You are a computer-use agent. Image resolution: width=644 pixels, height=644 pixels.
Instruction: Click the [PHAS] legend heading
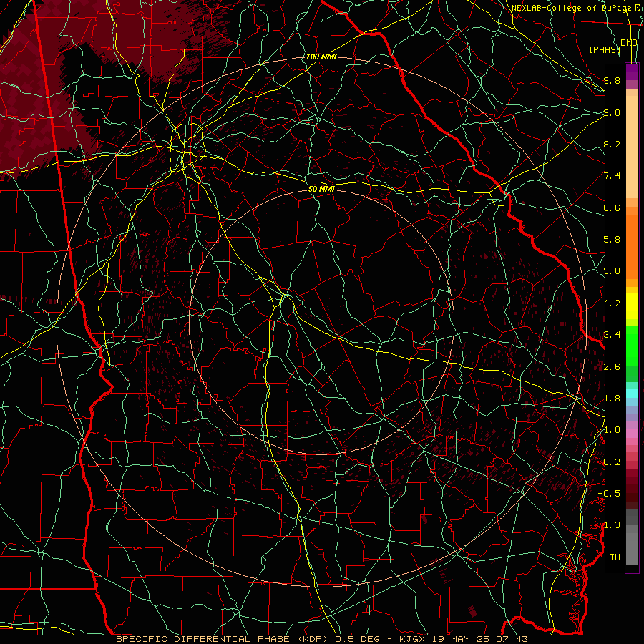(x=605, y=49)
